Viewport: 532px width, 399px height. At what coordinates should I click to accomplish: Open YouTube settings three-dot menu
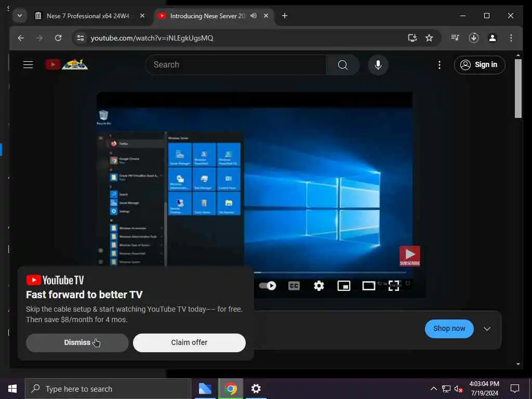(440, 65)
